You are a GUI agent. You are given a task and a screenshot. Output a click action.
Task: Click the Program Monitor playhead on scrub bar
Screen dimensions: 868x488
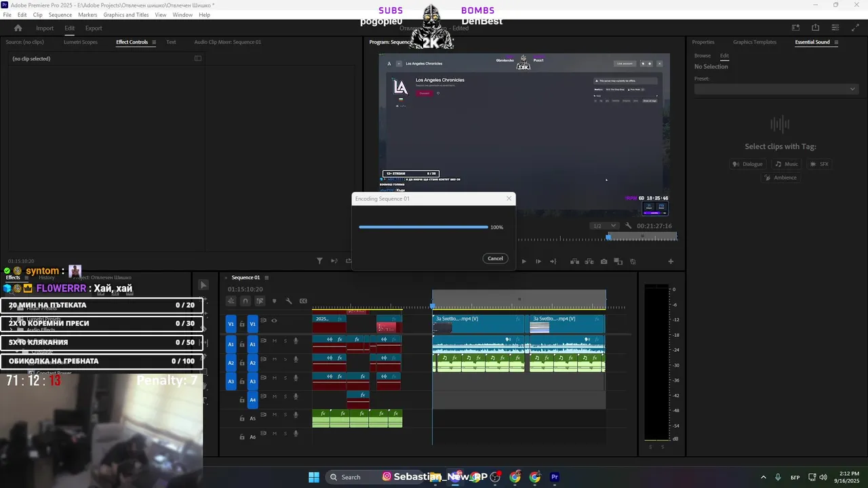pyautogui.click(x=608, y=237)
